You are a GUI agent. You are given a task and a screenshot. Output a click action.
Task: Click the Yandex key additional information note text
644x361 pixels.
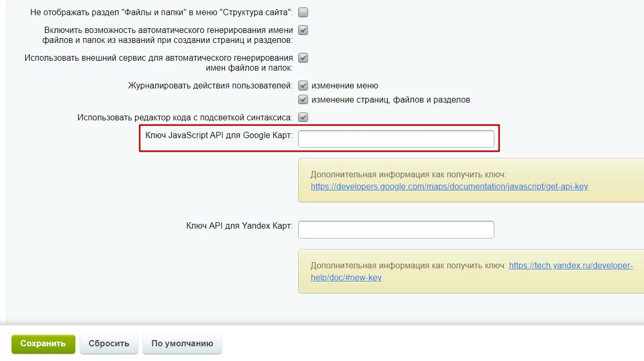(409, 265)
